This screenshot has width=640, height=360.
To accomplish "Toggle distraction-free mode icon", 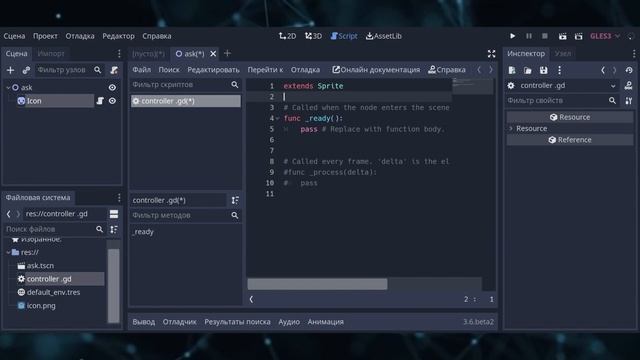I will 491,53.
